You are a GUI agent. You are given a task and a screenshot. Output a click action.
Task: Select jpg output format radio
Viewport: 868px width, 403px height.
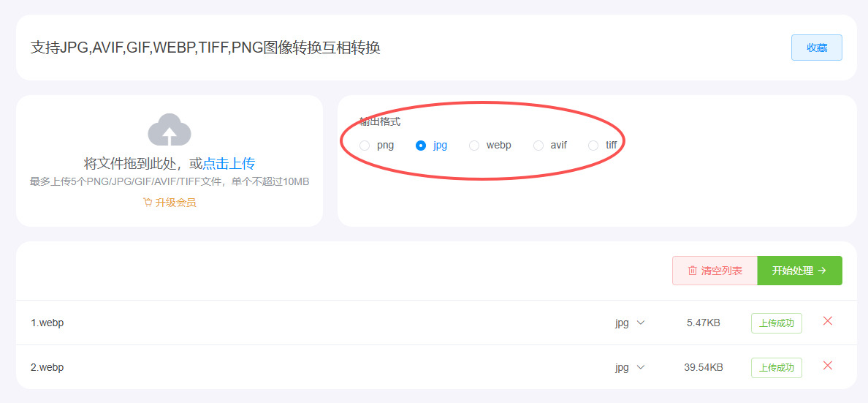(421, 146)
